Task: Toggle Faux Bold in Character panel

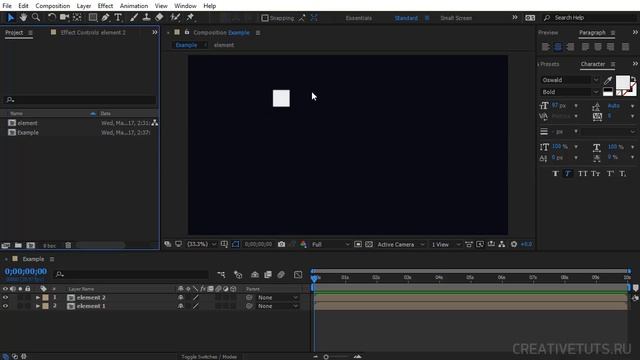Action: pyautogui.click(x=556, y=173)
